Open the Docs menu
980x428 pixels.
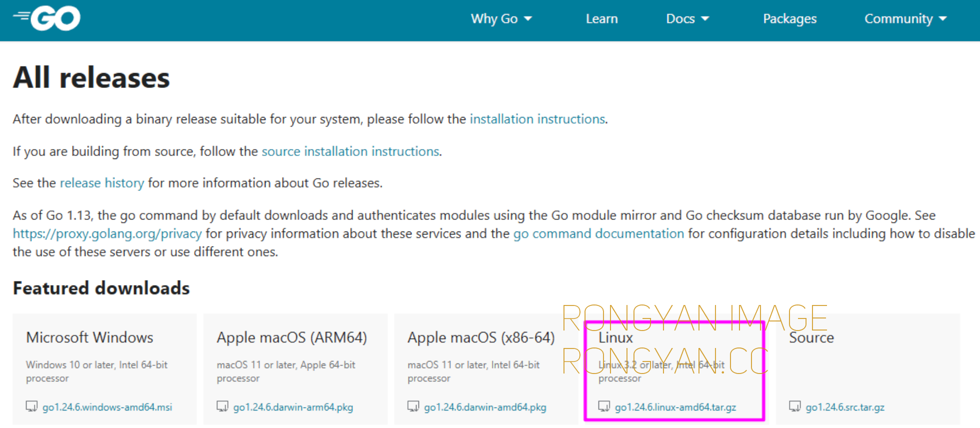click(x=687, y=18)
